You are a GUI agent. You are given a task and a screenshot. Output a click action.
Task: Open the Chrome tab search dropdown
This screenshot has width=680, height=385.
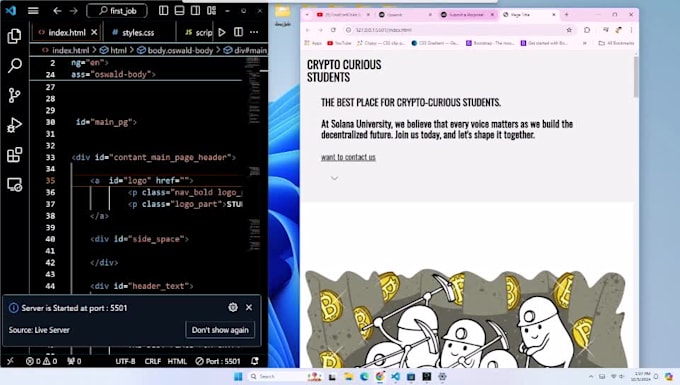(x=307, y=15)
